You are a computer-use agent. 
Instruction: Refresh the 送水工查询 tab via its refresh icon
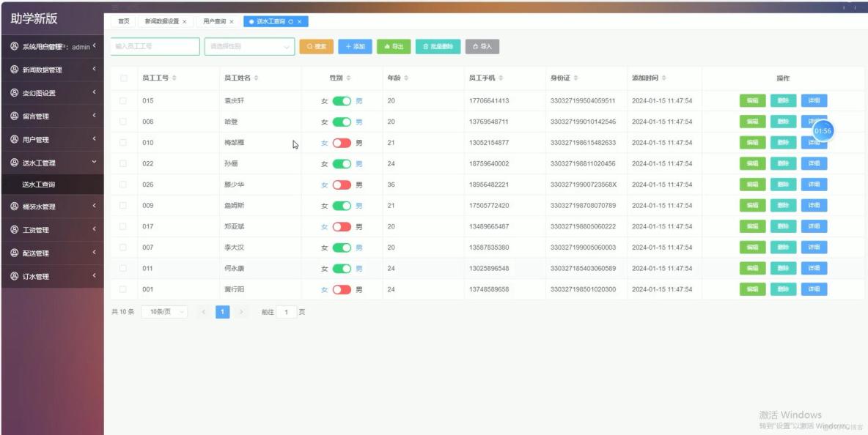tap(290, 21)
